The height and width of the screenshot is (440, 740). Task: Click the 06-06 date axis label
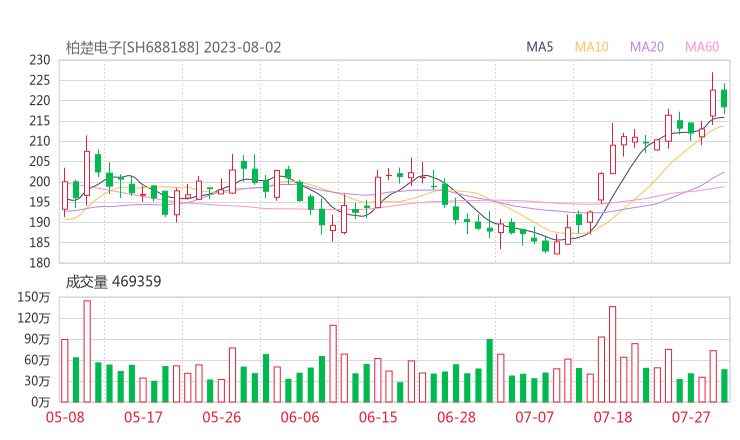tap(300, 417)
